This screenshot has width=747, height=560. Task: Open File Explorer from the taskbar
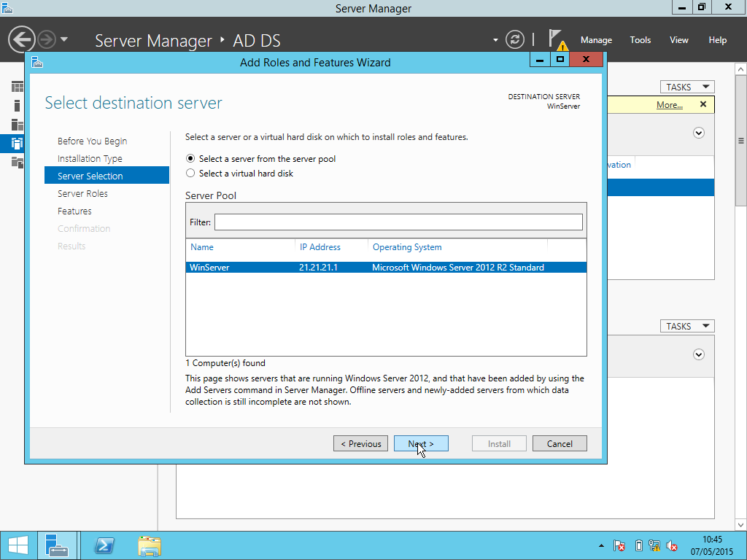pos(149,545)
